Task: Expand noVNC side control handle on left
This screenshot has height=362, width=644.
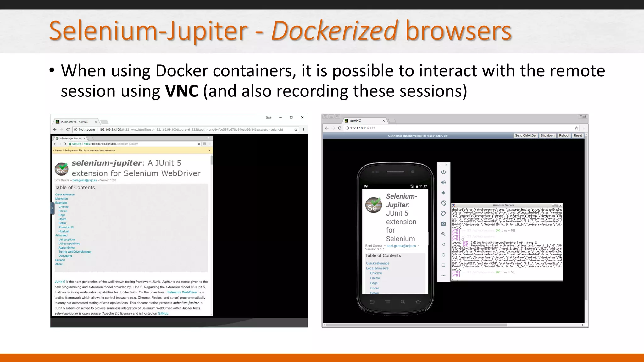Action: coord(53,208)
